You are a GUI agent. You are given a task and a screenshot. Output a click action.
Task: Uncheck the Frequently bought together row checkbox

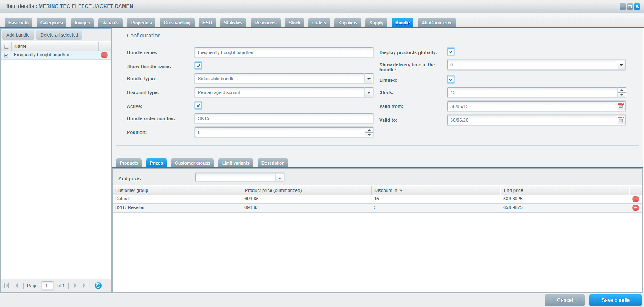(x=6, y=55)
